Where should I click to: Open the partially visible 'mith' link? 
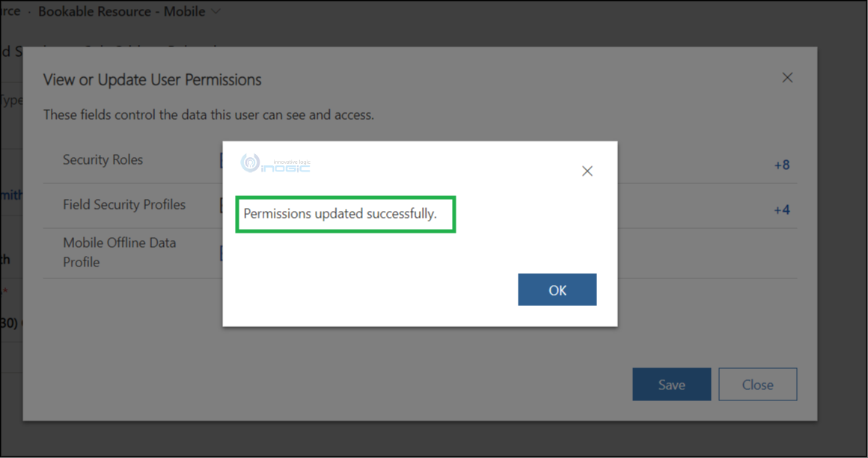12,195
